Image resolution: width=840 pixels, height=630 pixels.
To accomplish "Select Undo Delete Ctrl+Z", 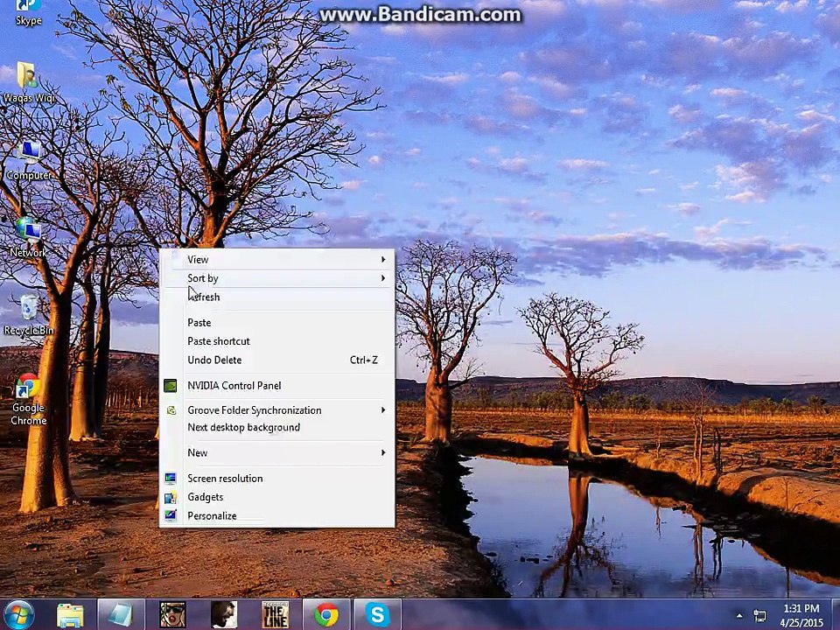I will coord(277,360).
